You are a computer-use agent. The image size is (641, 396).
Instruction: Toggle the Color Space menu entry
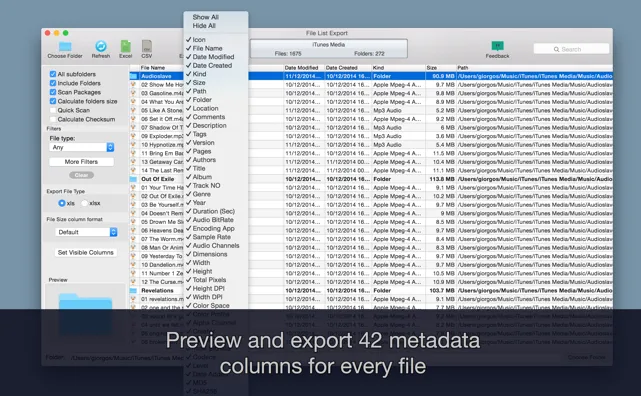pos(215,306)
